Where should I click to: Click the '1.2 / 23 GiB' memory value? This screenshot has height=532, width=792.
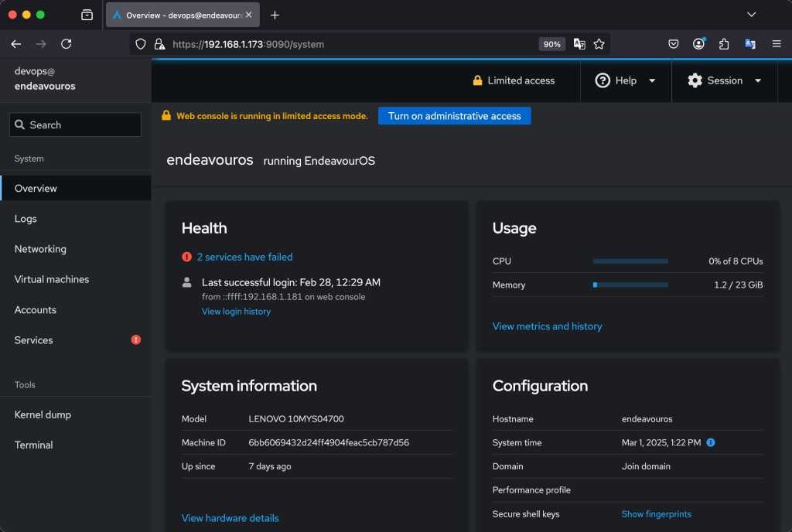click(739, 285)
